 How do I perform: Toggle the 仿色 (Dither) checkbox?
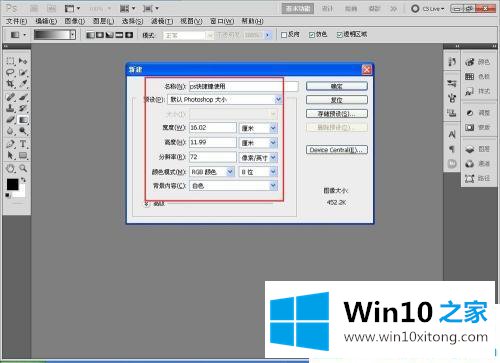[312, 35]
